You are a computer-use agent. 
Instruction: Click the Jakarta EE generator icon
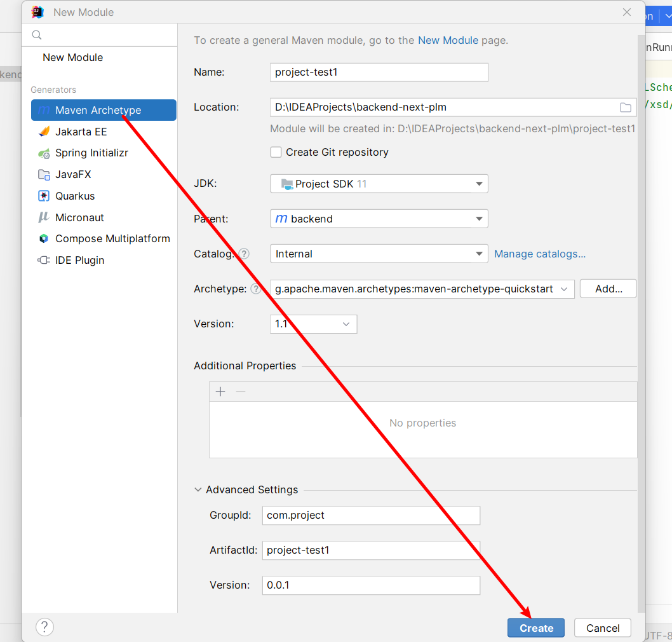[x=44, y=132]
